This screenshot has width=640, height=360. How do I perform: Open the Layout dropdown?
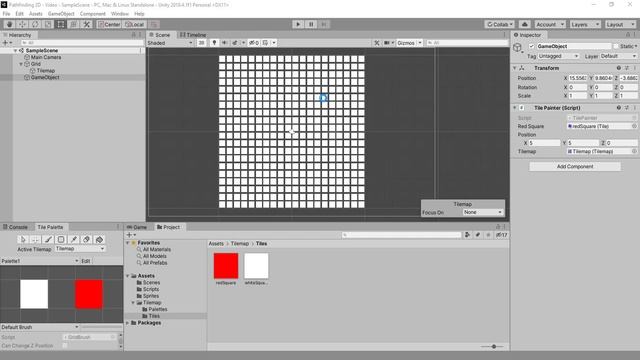tap(620, 24)
